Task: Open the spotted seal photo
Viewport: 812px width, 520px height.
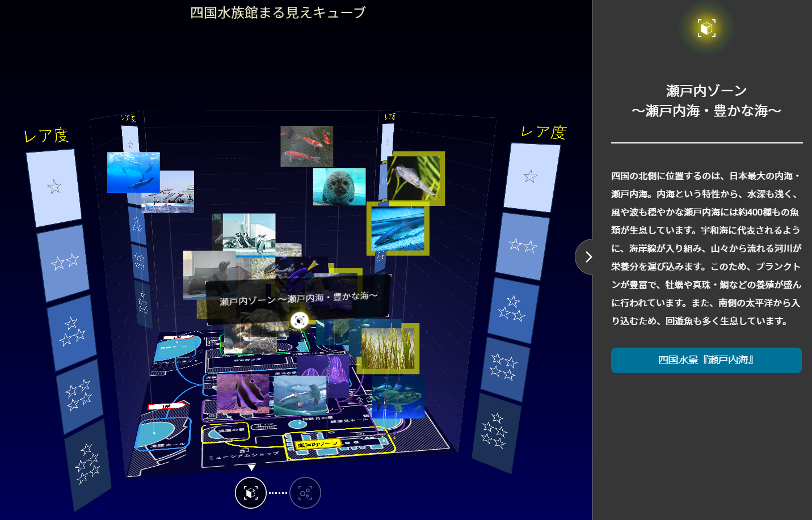Action: click(339, 186)
